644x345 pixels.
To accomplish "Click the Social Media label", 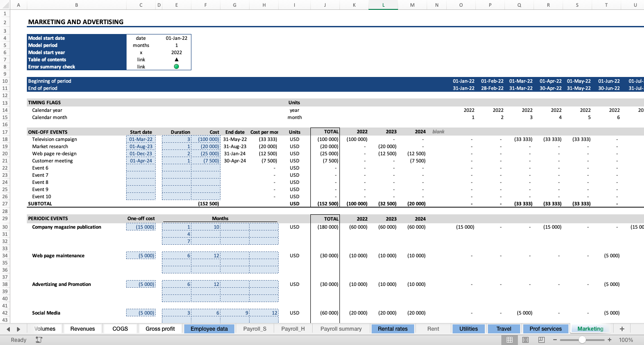I will [46, 313].
